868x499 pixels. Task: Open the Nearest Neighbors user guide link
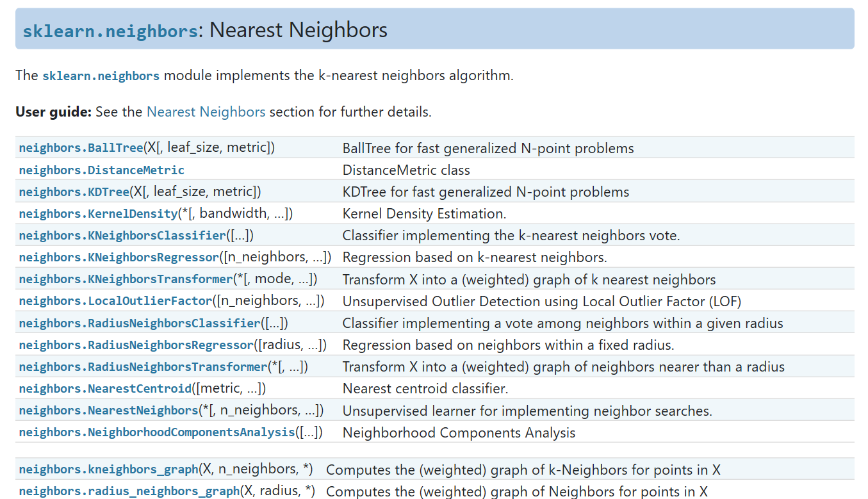point(206,111)
